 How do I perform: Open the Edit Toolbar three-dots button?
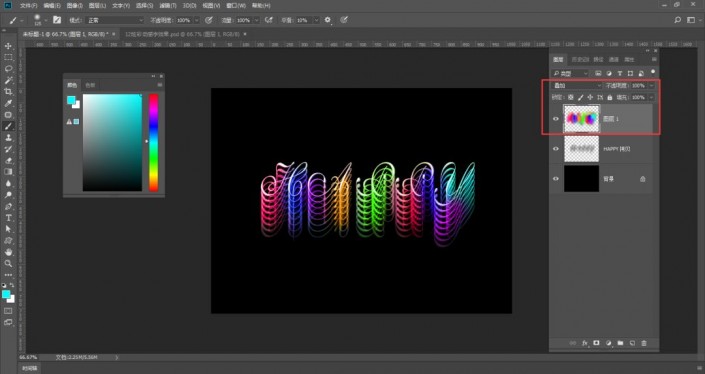(x=8, y=275)
